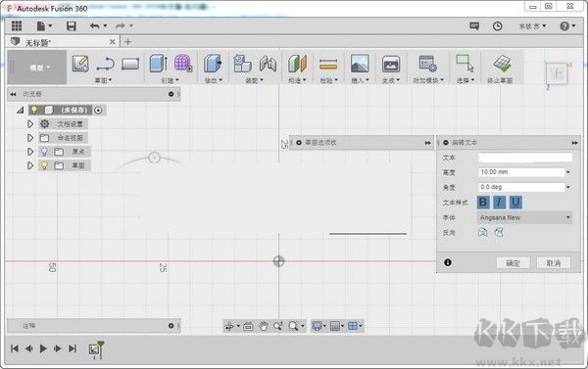Toggle the Origin folder lightbulb visibility

[44, 152]
